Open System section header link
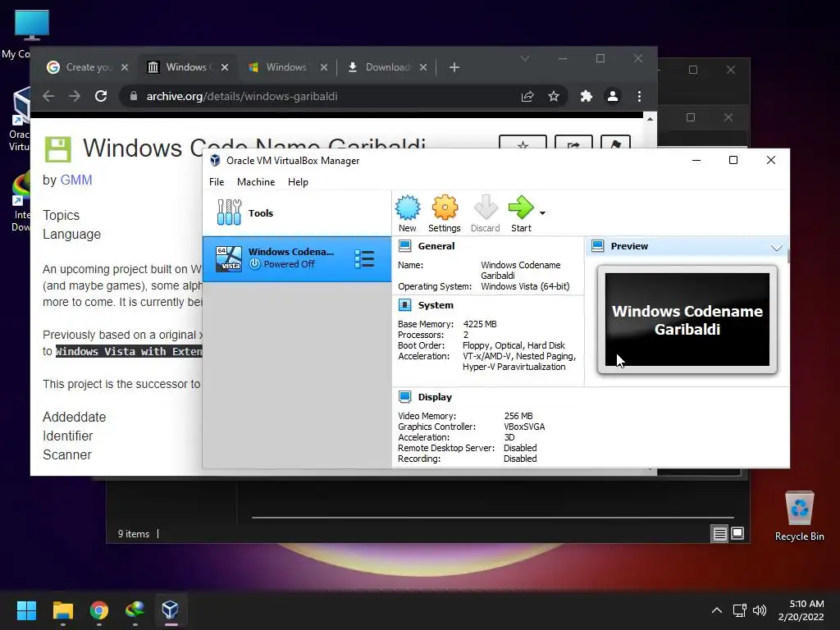 click(436, 305)
